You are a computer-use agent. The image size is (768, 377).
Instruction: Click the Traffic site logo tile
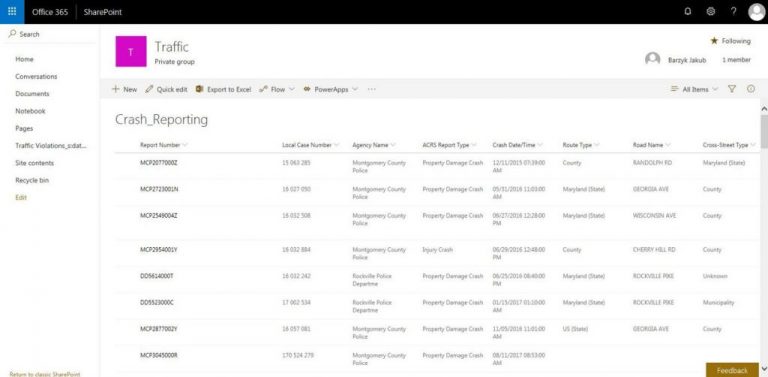click(131, 51)
